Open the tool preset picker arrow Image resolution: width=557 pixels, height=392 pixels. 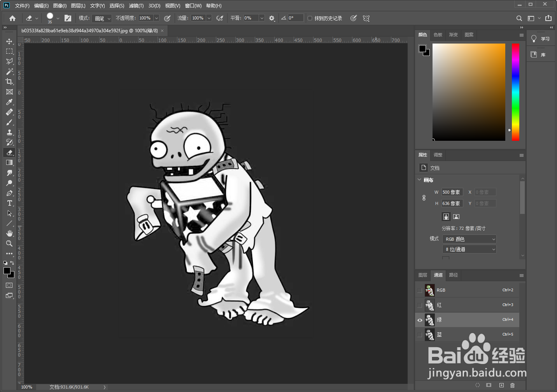(x=37, y=18)
